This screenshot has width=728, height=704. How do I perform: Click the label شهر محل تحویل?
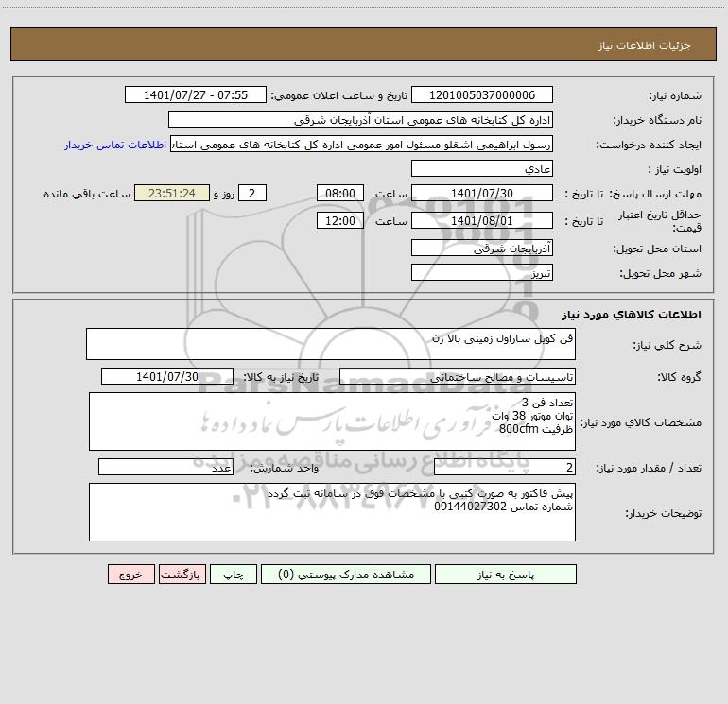coord(661,274)
